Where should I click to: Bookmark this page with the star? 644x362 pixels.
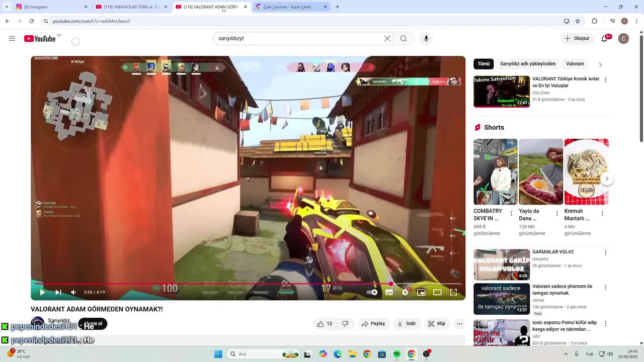point(578,21)
